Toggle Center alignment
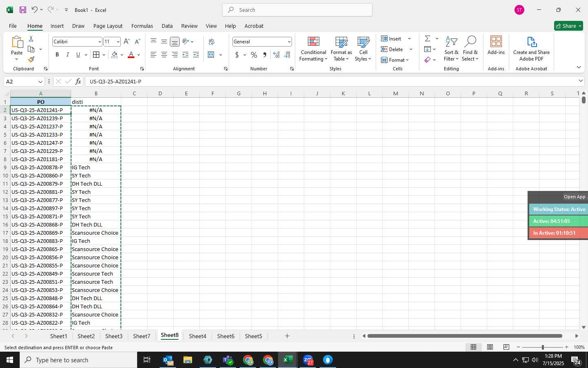This screenshot has height=368, width=588. [x=164, y=55]
